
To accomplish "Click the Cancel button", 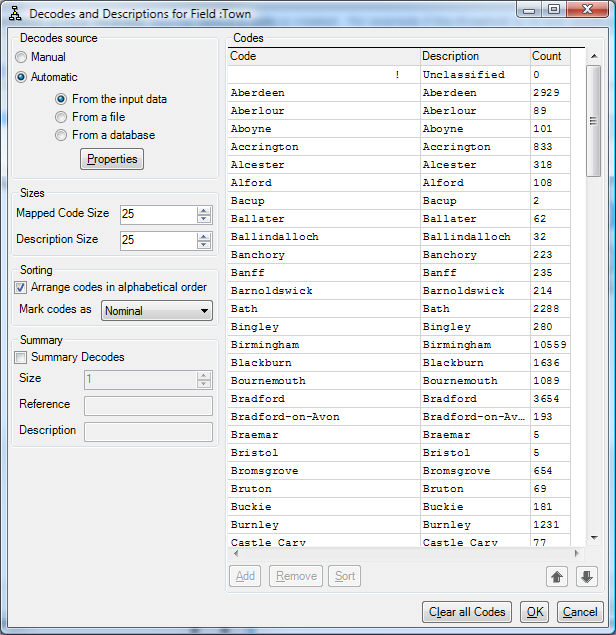I will [x=580, y=612].
